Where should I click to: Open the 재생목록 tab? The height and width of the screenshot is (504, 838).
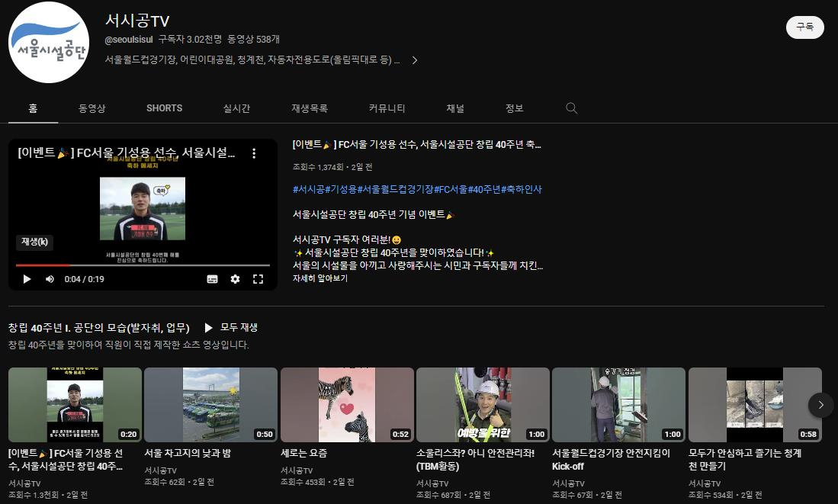[310, 108]
